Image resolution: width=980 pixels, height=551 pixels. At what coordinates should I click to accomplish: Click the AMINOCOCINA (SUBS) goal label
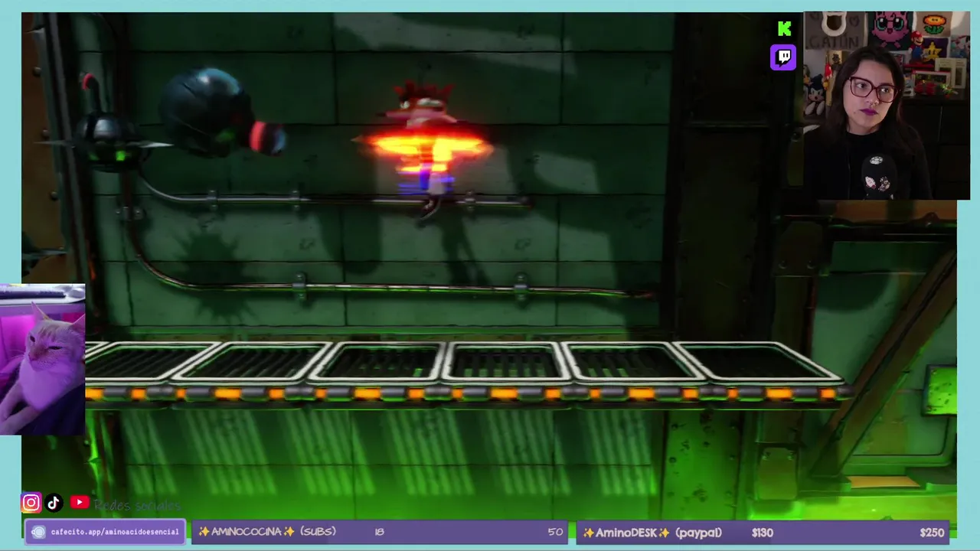pyautogui.click(x=267, y=532)
